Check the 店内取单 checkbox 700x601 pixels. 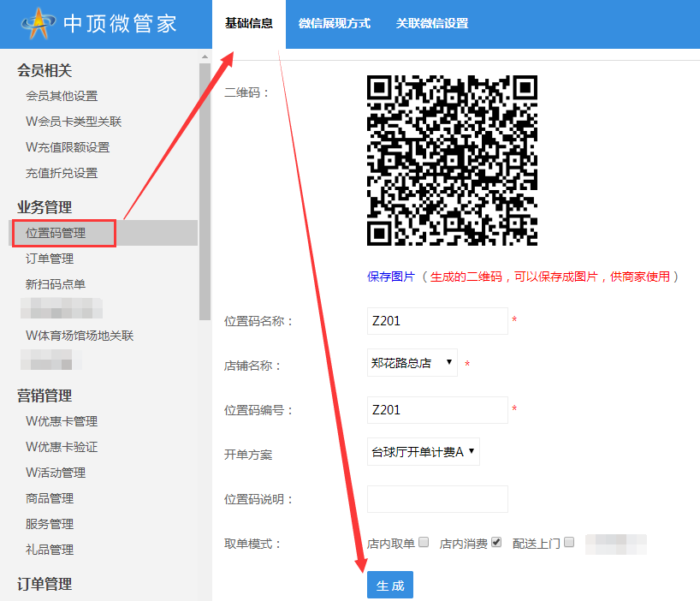tap(424, 542)
